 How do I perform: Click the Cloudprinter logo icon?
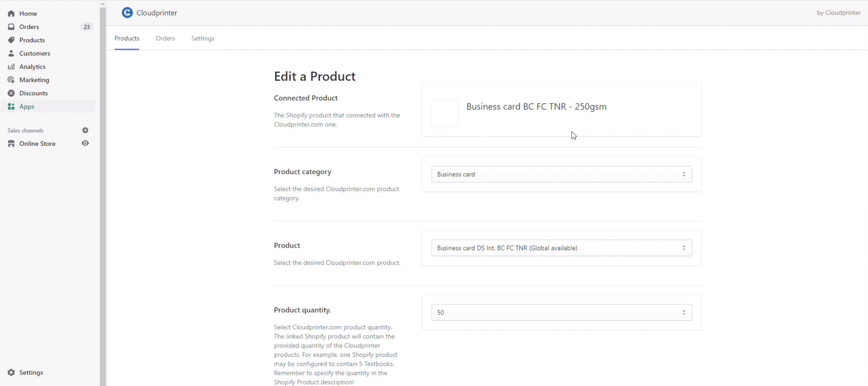coord(127,13)
